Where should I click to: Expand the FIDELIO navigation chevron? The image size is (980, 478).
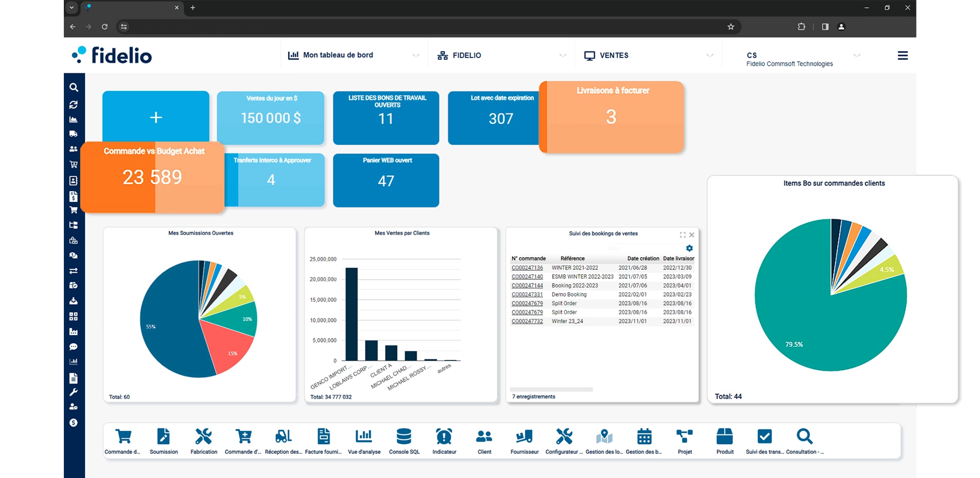point(562,55)
